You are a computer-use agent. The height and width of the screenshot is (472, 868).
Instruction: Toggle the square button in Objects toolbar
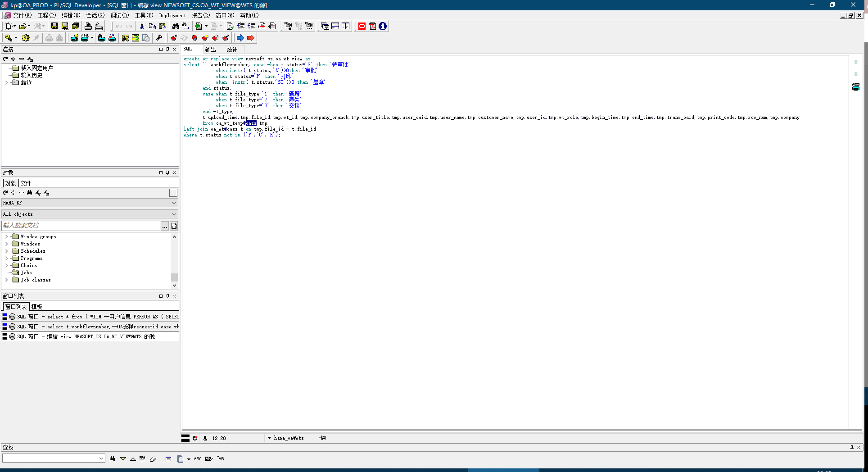173,193
